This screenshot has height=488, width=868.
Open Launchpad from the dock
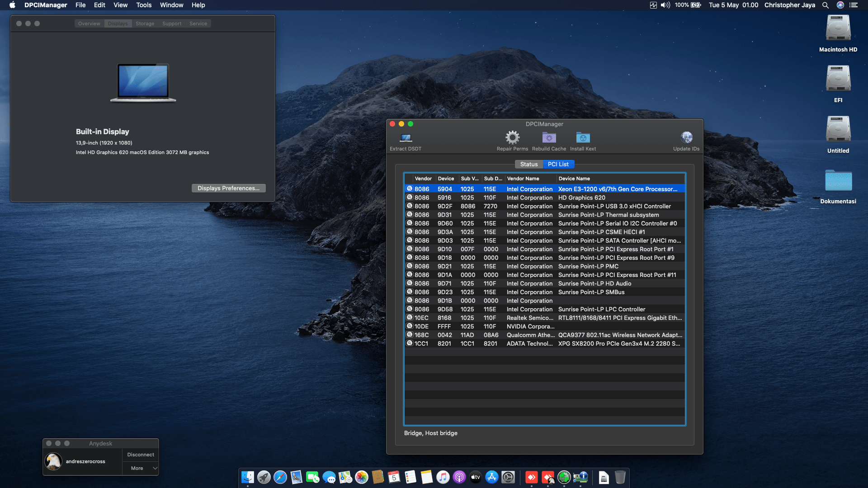(264, 477)
